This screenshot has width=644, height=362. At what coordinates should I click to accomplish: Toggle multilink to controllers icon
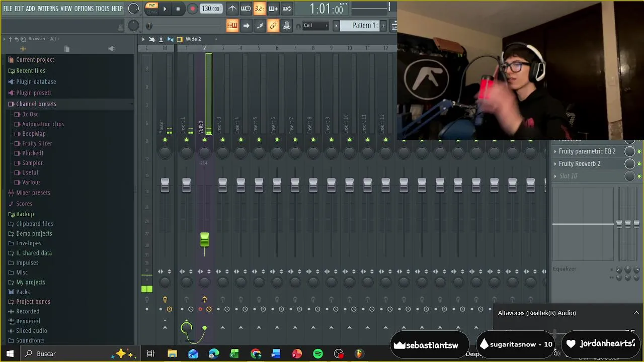point(273,26)
